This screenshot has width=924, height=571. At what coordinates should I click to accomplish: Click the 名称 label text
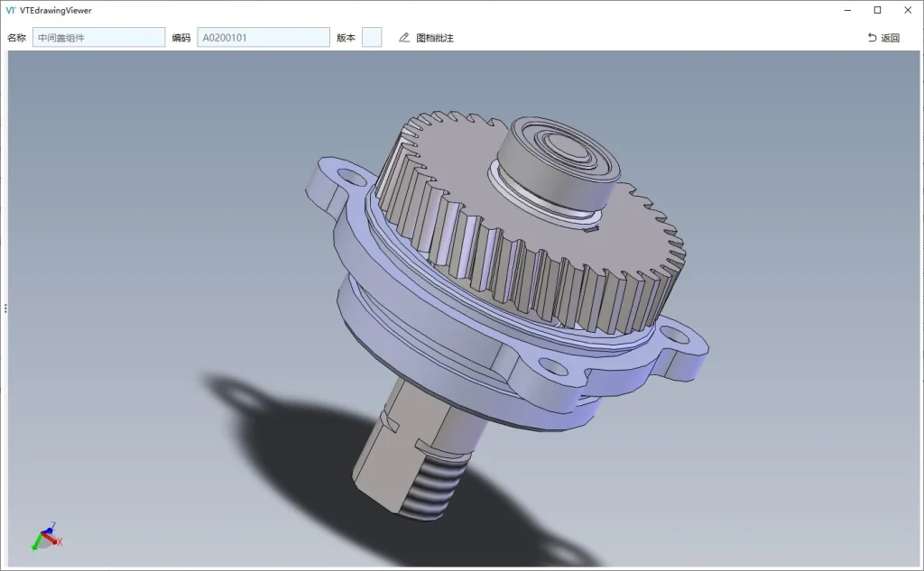(16, 38)
